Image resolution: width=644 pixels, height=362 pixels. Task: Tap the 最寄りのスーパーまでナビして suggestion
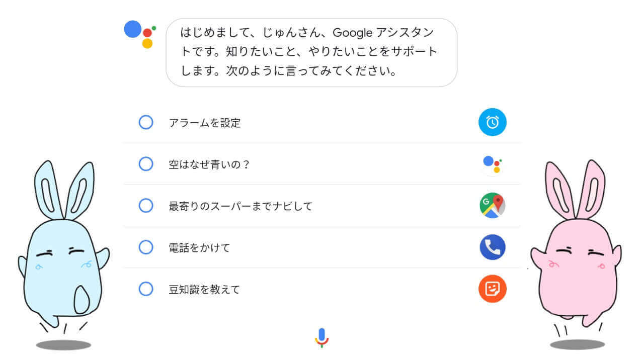click(240, 206)
